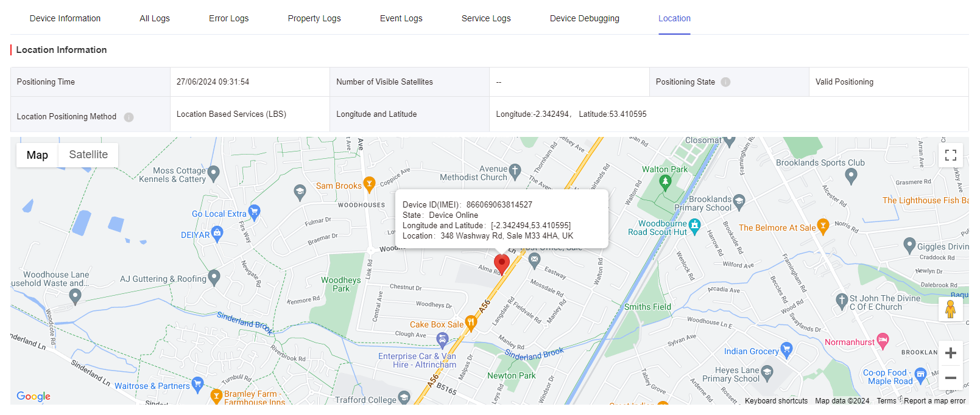Viewport: 980px width, 415px height.
Task: Switch to the standard Map view
Action: 37,155
